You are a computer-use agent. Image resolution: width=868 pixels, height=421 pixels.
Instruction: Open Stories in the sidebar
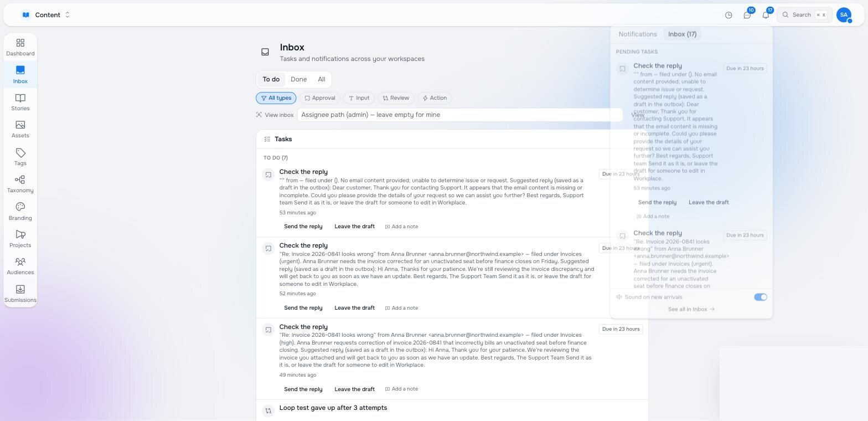click(20, 102)
